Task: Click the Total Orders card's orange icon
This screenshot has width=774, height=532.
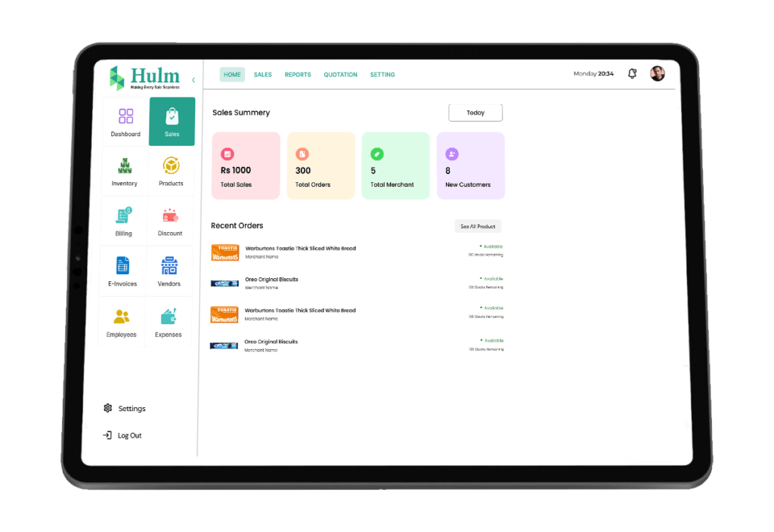Action: 302,154
